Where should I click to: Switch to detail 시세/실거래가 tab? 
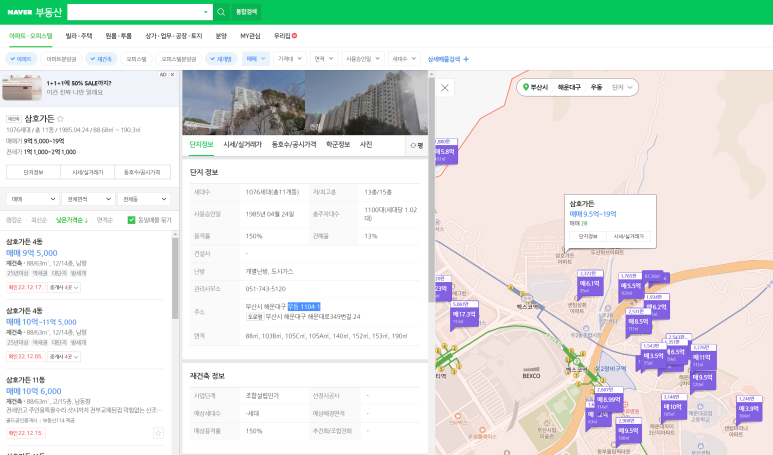click(242, 144)
